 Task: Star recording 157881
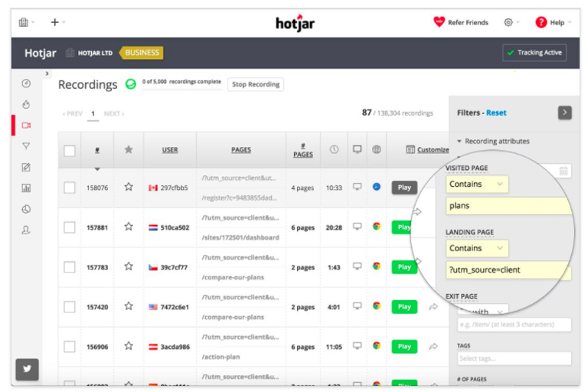pyautogui.click(x=129, y=227)
